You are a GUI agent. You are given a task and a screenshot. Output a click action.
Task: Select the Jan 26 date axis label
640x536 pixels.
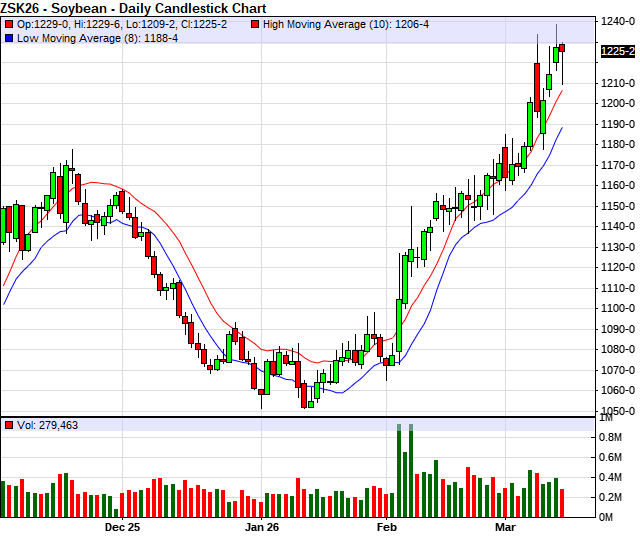click(x=262, y=526)
